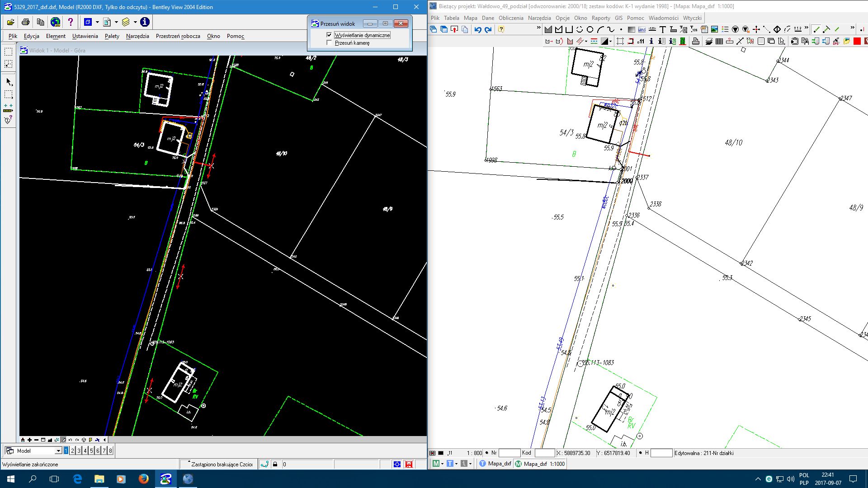Open File Explorer from the taskbar

click(99, 479)
